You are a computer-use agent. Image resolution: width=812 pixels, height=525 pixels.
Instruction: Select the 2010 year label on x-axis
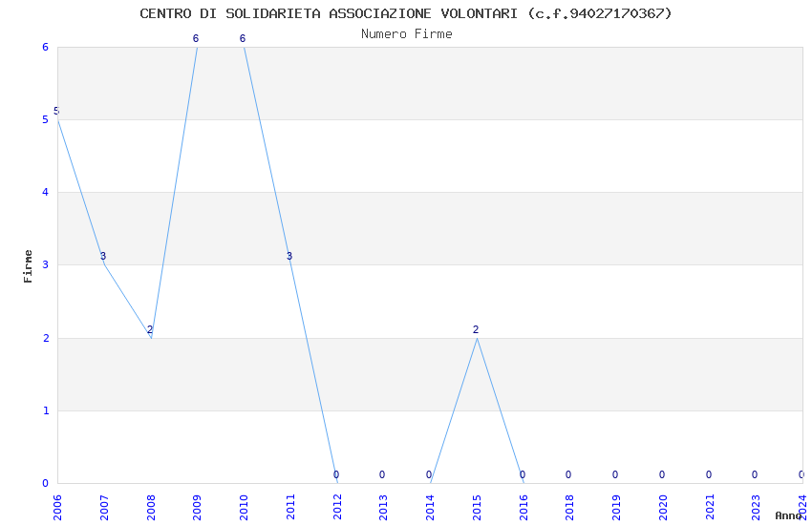click(244, 507)
